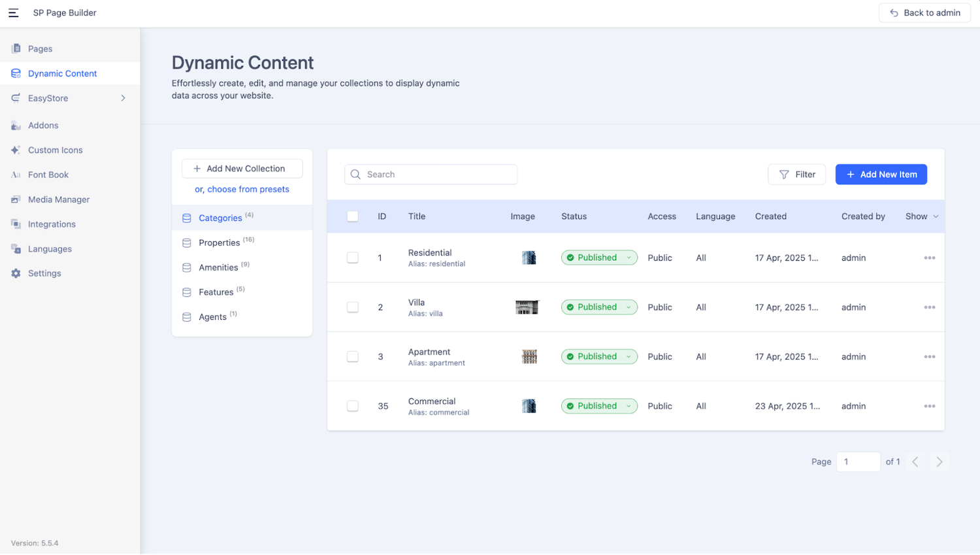Click the Add New Item button

[x=881, y=175]
